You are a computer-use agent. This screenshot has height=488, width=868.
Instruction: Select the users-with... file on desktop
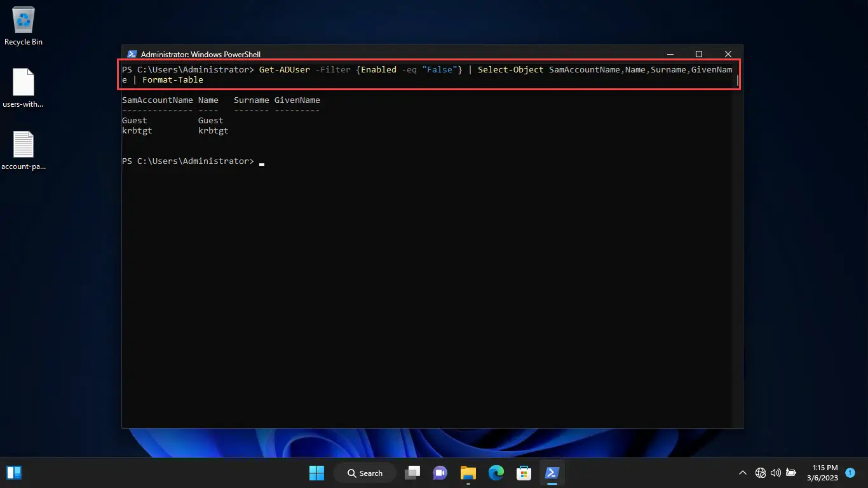tap(24, 88)
